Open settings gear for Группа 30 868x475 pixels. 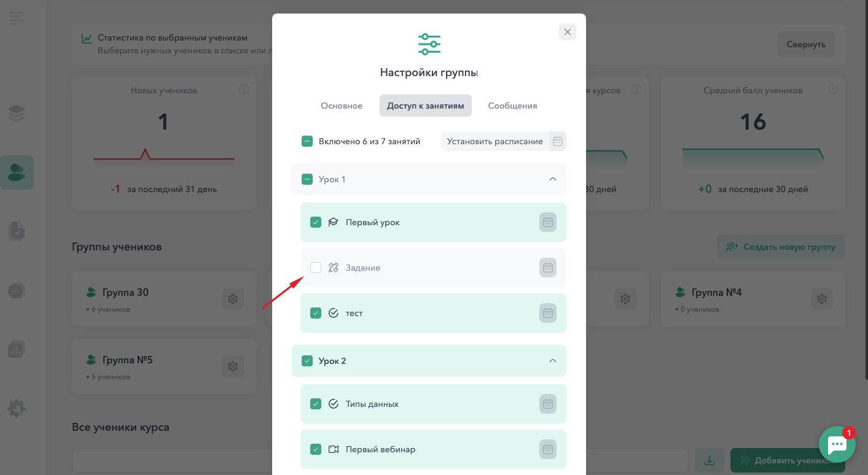(x=233, y=299)
